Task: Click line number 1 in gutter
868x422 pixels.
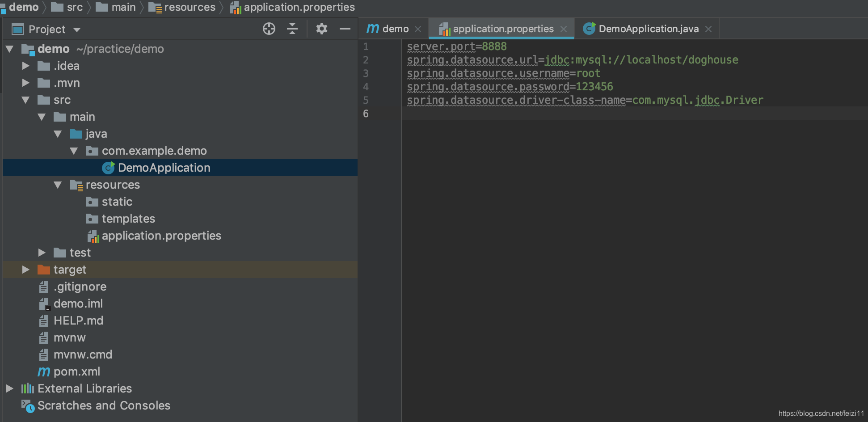Action: coord(366,46)
